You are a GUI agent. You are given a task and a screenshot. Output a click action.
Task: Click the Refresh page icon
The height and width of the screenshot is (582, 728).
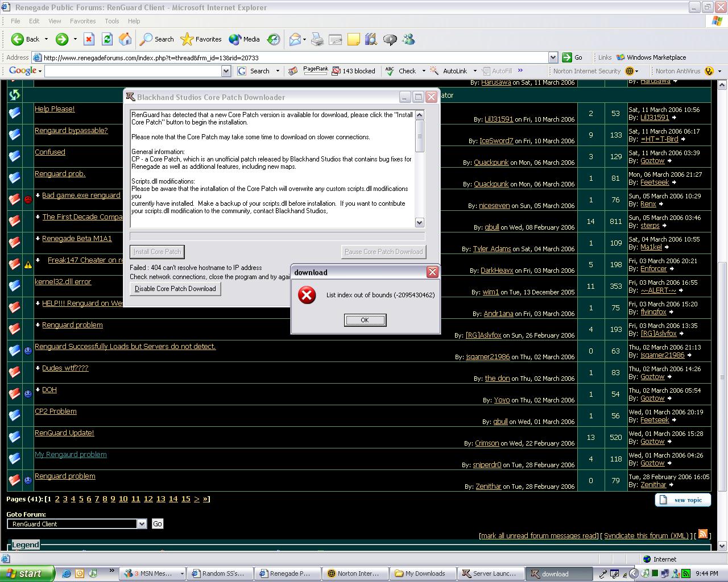pos(107,39)
